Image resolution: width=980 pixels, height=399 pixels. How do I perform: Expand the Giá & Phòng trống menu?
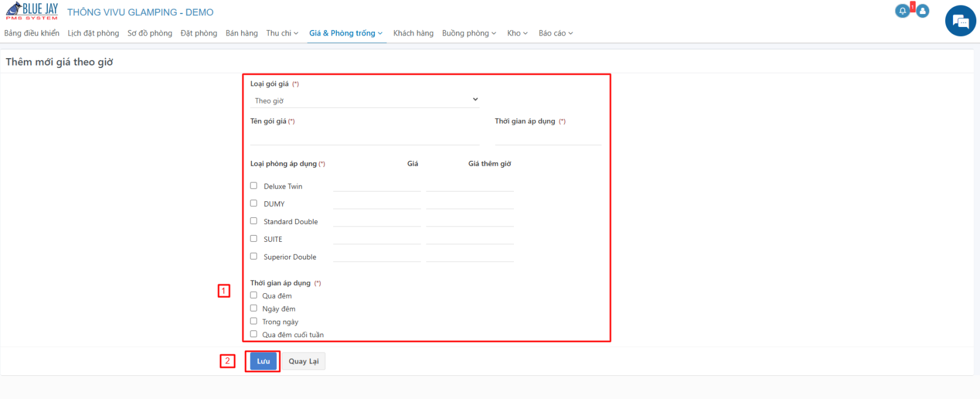pos(346,33)
